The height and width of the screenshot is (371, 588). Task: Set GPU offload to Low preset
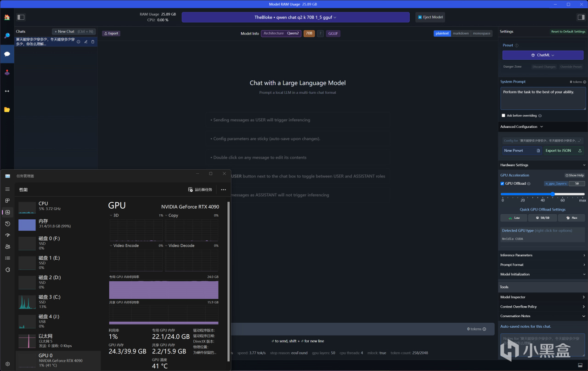click(x=514, y=218)
